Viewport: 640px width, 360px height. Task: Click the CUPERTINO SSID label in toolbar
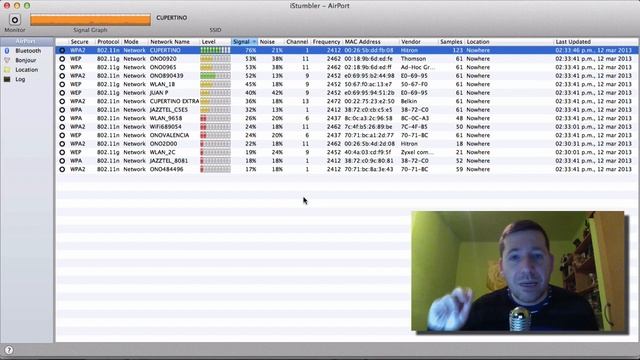(x=171, y=18)
